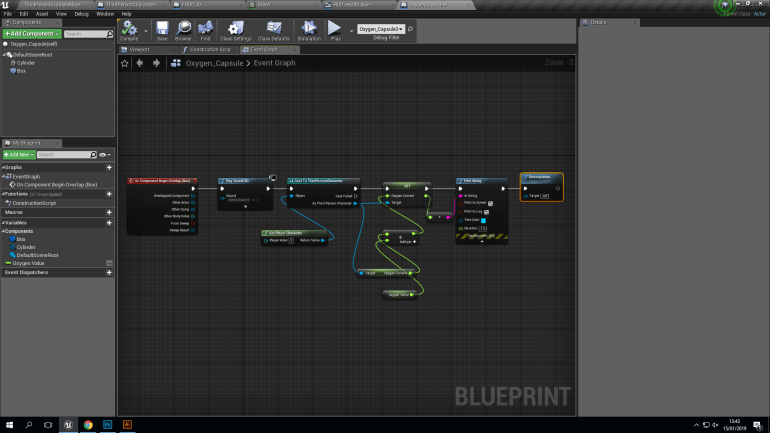
Task: Browse to the asset in Content Browser
Action: point(183,30)
